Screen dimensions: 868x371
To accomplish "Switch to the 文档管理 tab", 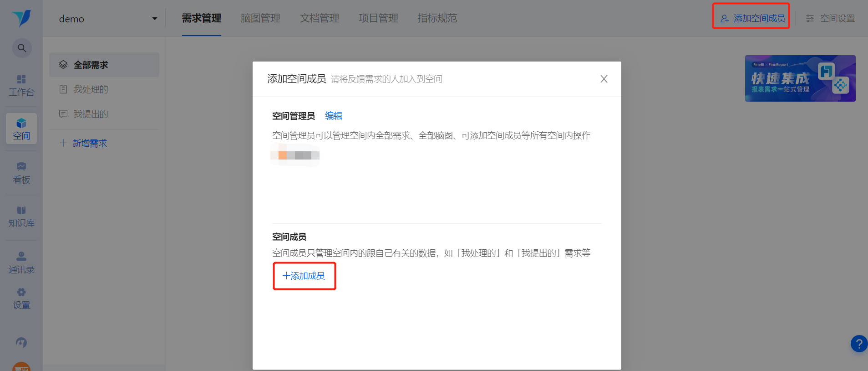I will pos(320,18).
